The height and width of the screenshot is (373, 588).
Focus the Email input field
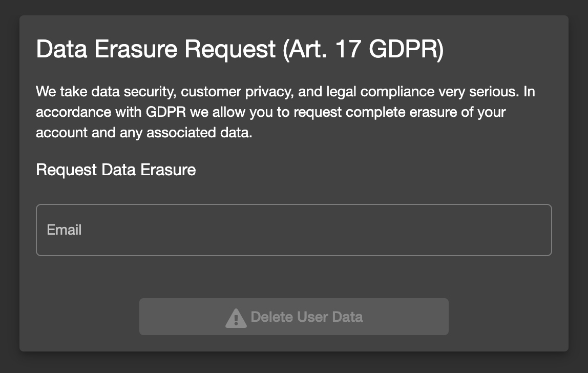coord(293,230)
